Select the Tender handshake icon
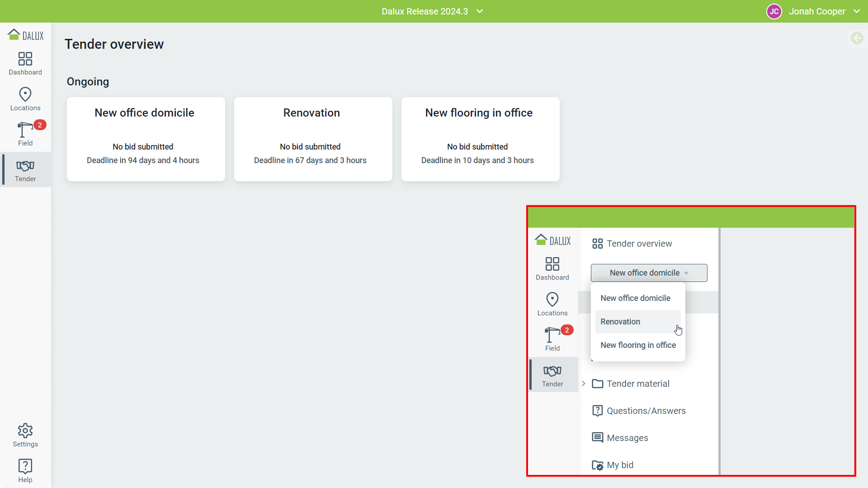868x488 pixels. click(x=25, y=166)
